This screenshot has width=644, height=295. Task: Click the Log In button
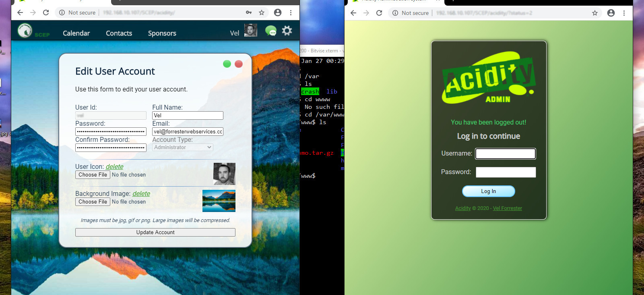pyautogui.click(x=488, y=191)
